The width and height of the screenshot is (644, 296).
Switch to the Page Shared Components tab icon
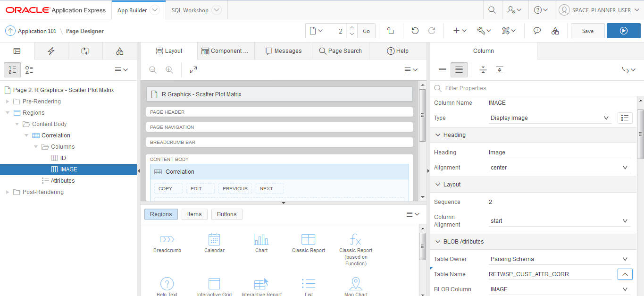coord(119,51)
